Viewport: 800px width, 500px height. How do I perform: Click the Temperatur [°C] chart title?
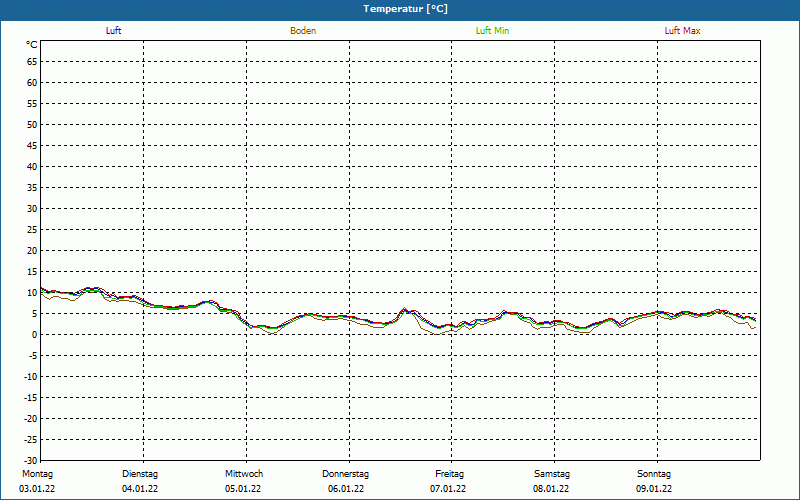pos(406,9)
